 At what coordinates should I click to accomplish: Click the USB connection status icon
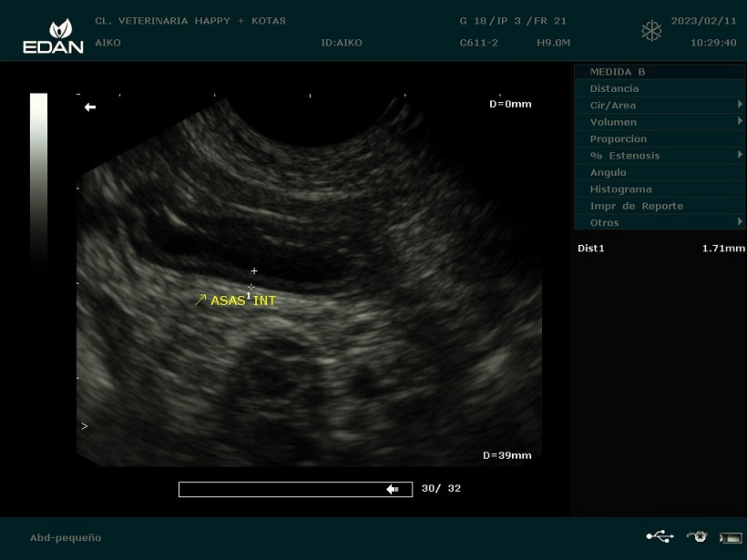pyautogui.click(x=660, y=536)
